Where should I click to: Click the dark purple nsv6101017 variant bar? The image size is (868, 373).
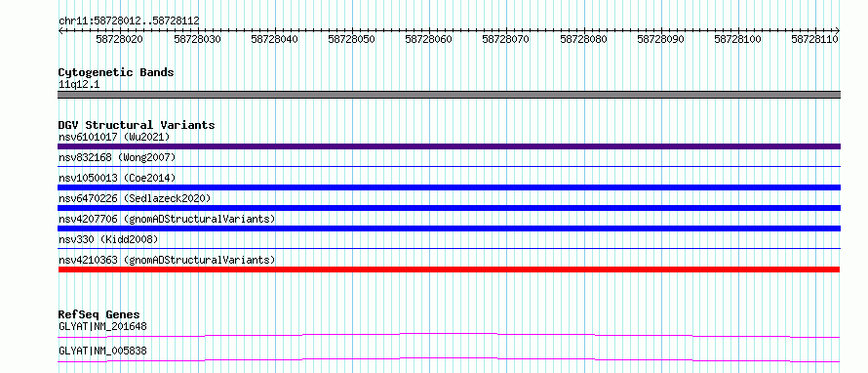(449, 146)
